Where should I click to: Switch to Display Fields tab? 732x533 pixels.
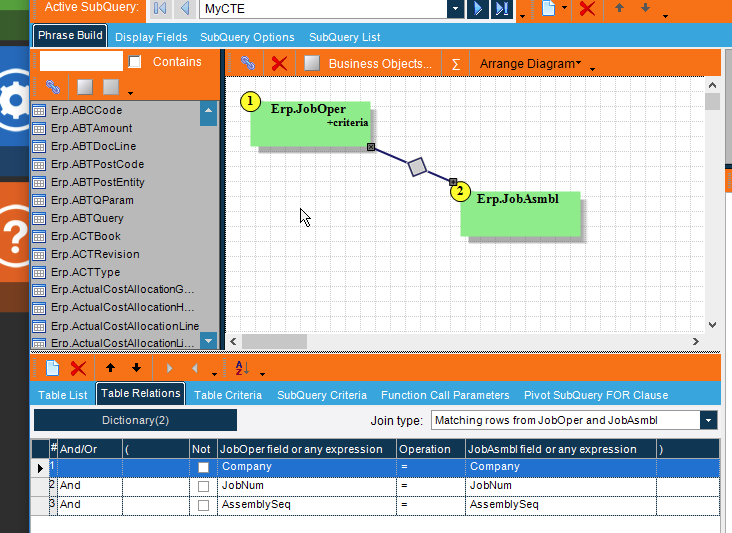click(x=151, y=37)
